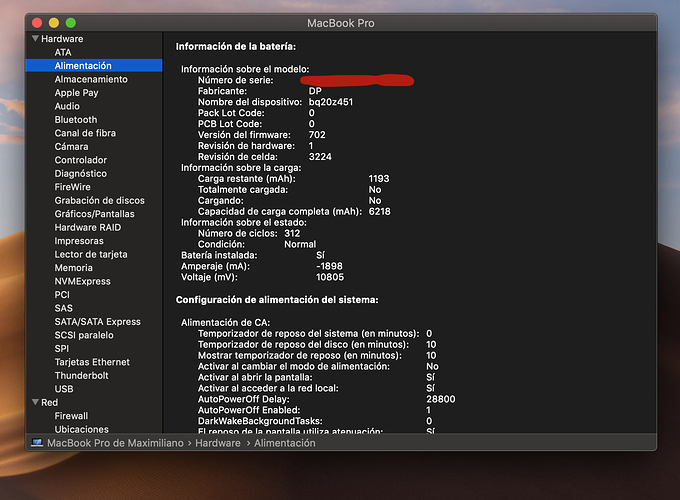
Task: Collapse the Red section triangle
Action: click(36, 402)
